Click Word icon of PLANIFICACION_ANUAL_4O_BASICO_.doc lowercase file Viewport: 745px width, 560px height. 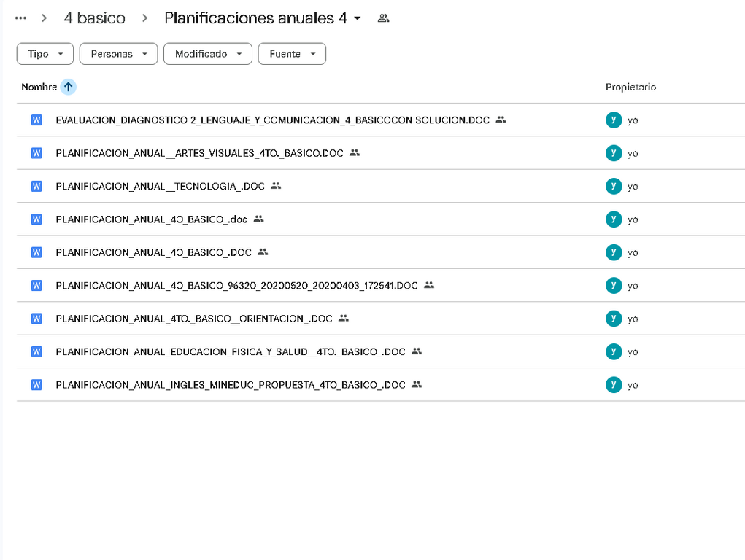(36, 219)
